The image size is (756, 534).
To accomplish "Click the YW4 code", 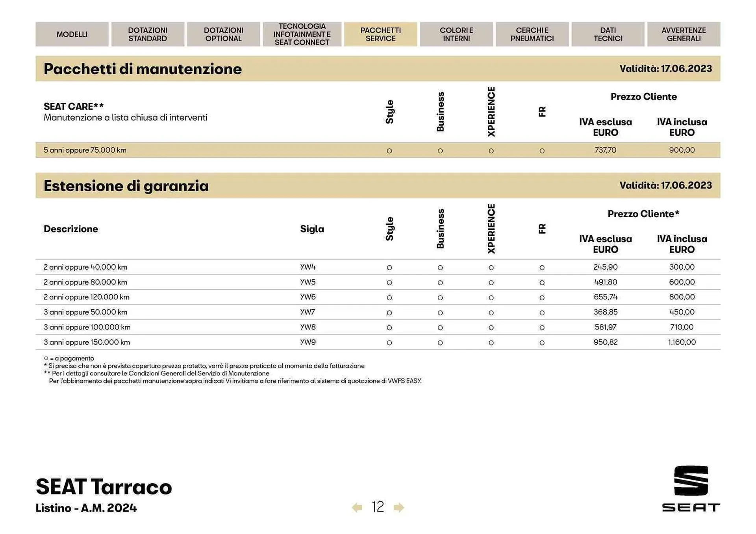I will (308, 267).
